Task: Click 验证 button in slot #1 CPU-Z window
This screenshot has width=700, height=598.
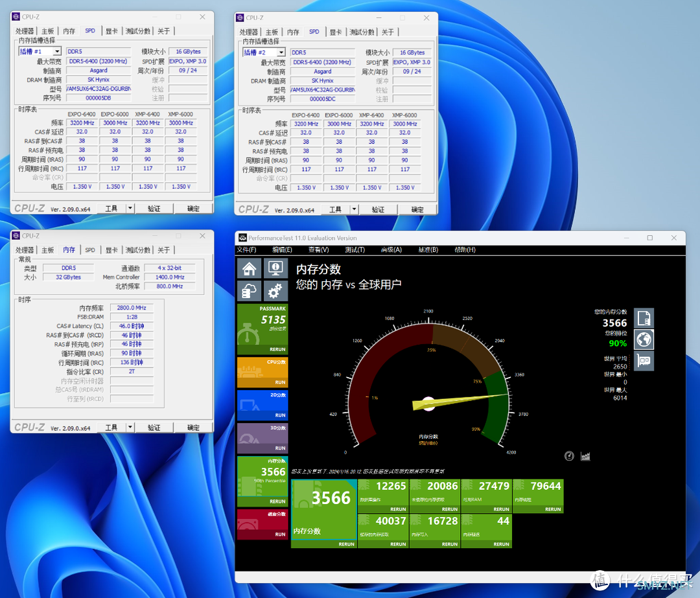Action: point(154,209)
